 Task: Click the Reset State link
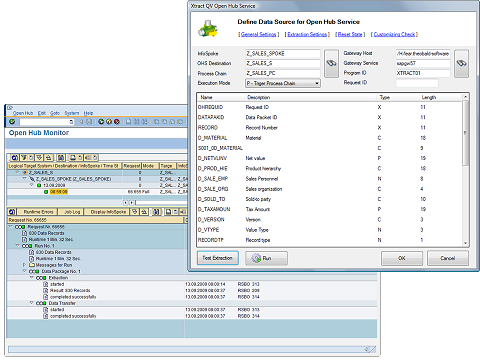pos(350,34)
